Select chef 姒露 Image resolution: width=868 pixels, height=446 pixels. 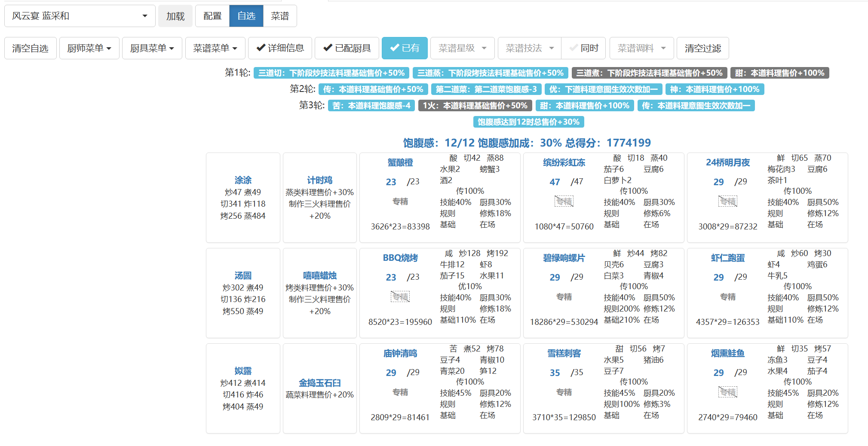[243, 371]
